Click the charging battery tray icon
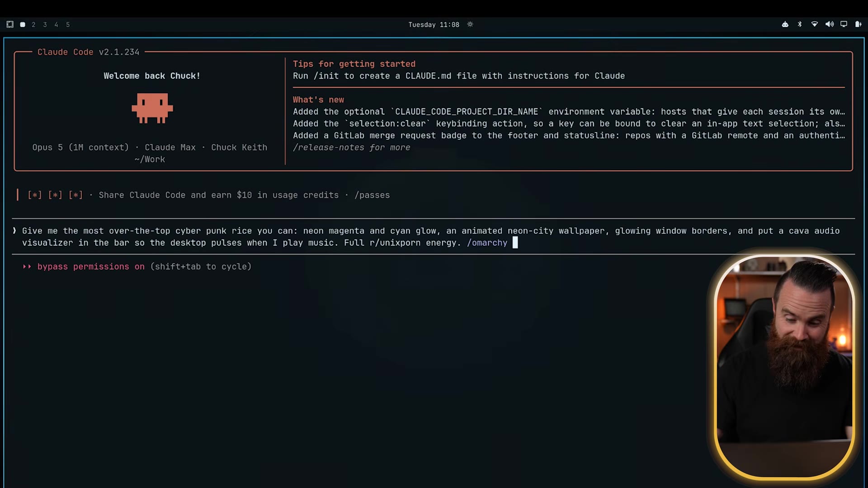868x488 pixels. (858, 24)
